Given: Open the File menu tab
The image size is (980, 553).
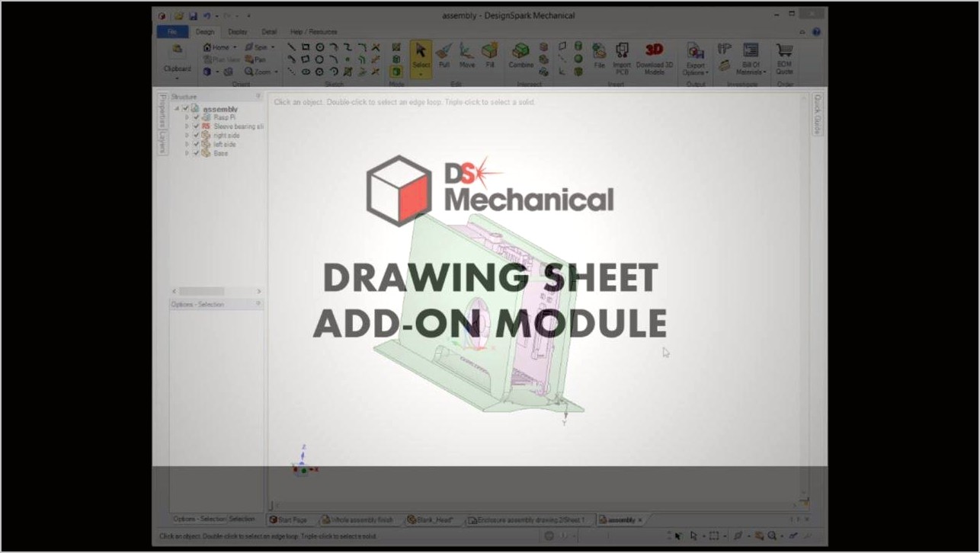Looking at the screenshot, I should [172, 32].
